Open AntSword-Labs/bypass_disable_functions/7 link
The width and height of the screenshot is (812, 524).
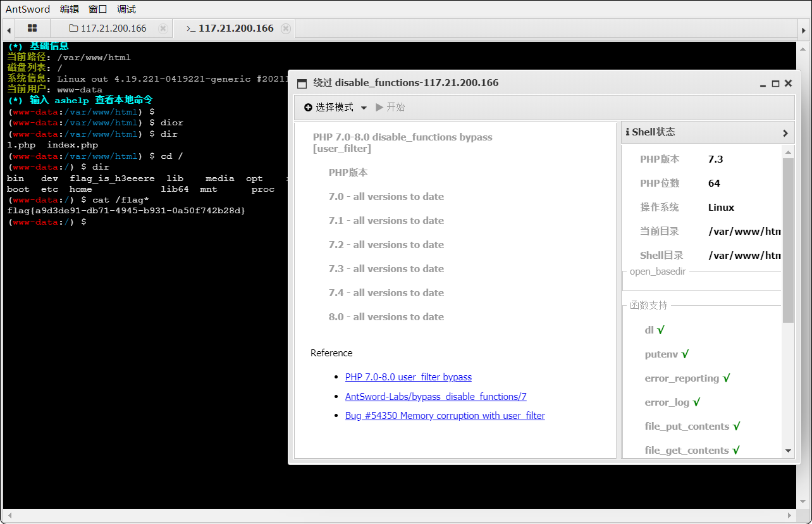436,397
